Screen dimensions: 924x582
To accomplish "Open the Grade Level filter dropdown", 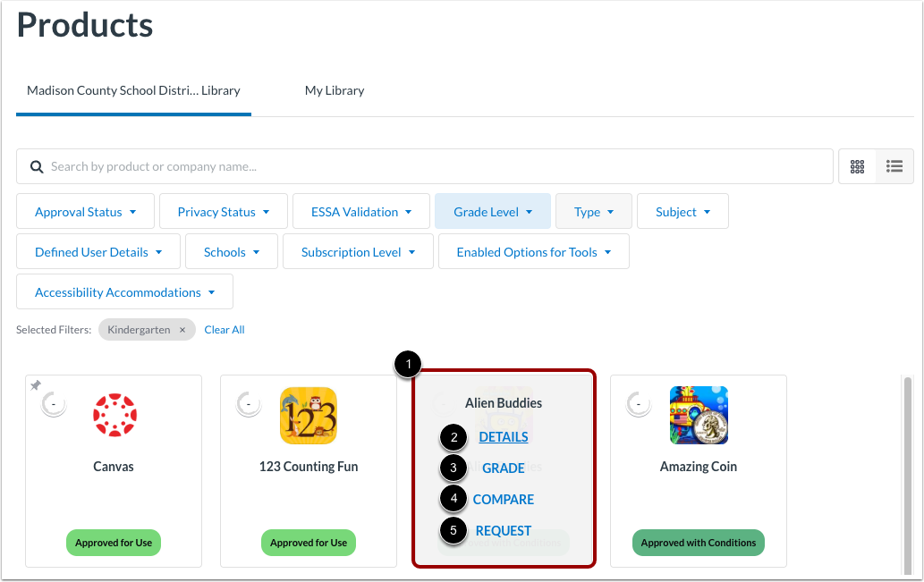I will click(492, 211).
